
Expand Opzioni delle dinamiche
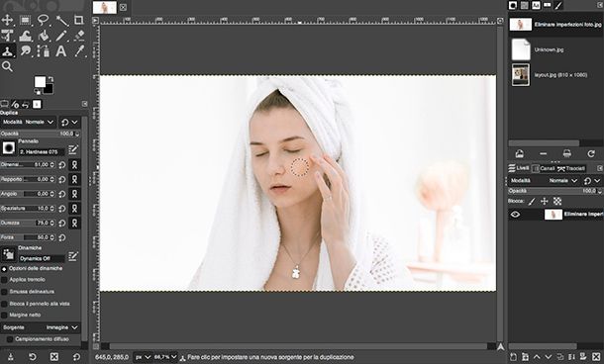[4, 269]
